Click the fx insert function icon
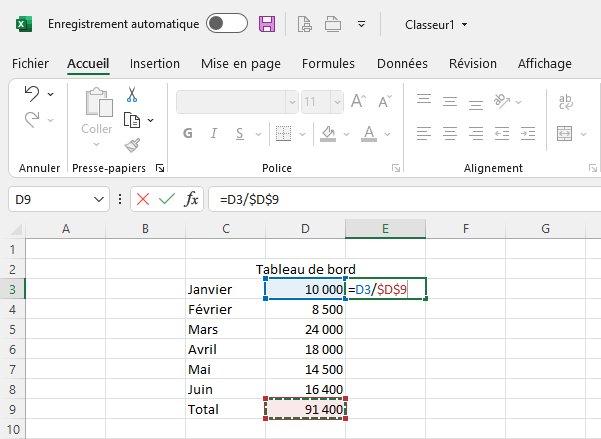 191,199
